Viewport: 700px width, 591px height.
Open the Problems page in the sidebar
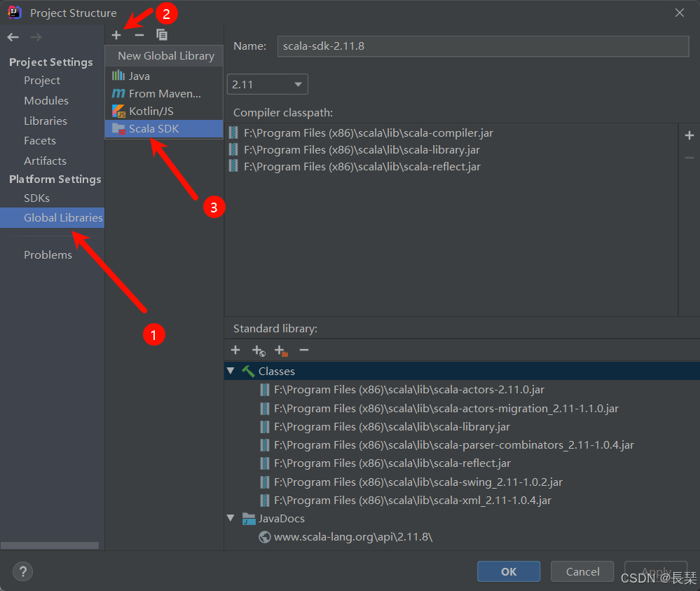coord(48,254)
